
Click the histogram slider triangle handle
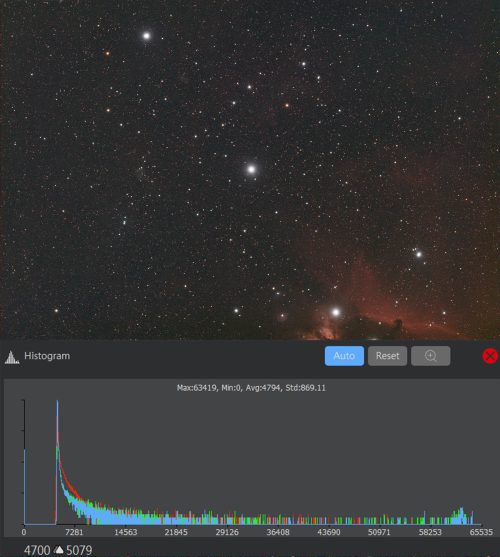pos(59,550)
